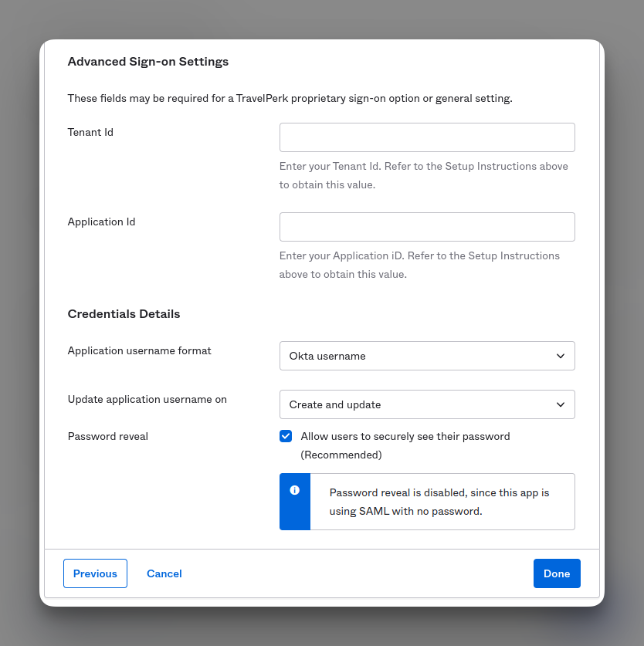Click the Credentials Details heading
Screen dimensions: 644x646
pos(124,314)
